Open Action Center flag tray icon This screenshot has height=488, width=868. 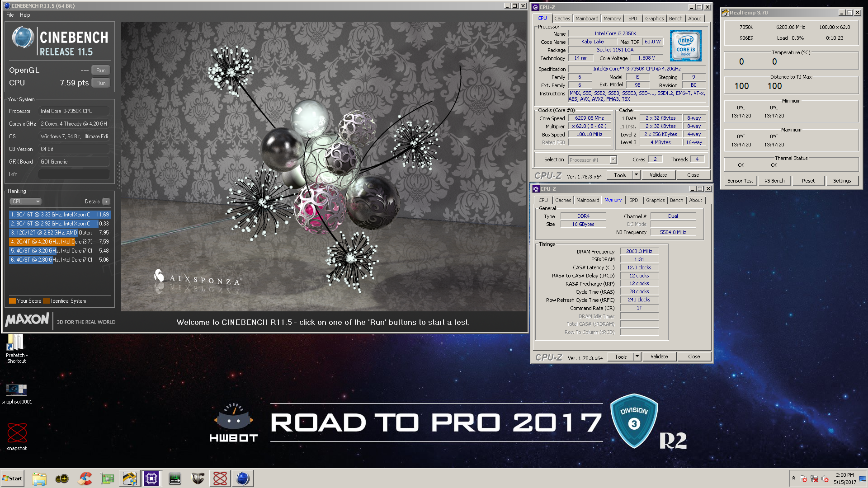tap(803, 479)
